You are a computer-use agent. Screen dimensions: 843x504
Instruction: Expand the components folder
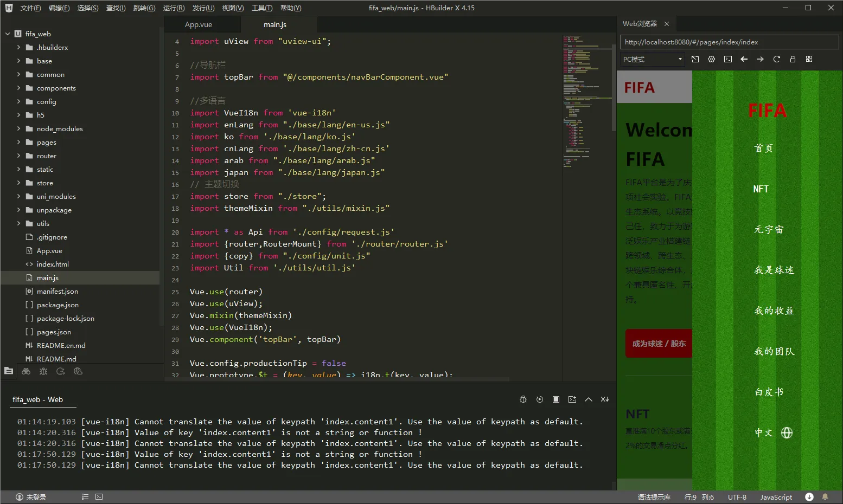click(56, 88)
